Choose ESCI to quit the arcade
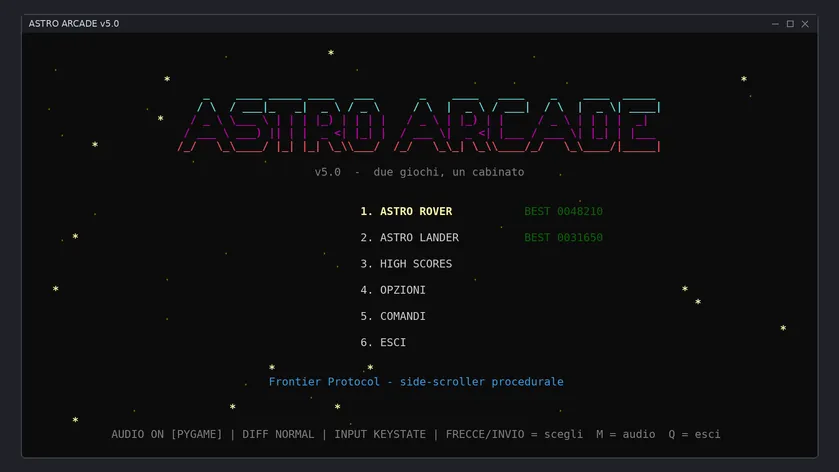 (383, 342)
